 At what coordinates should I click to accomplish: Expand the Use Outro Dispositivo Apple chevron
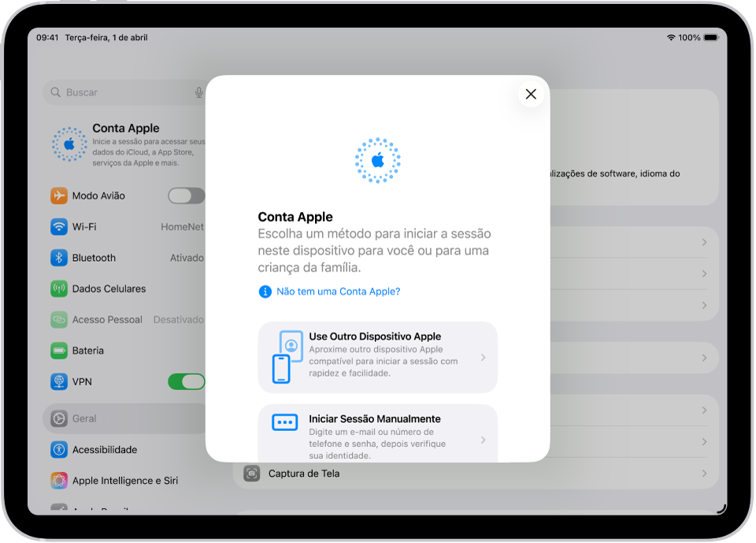483,357
